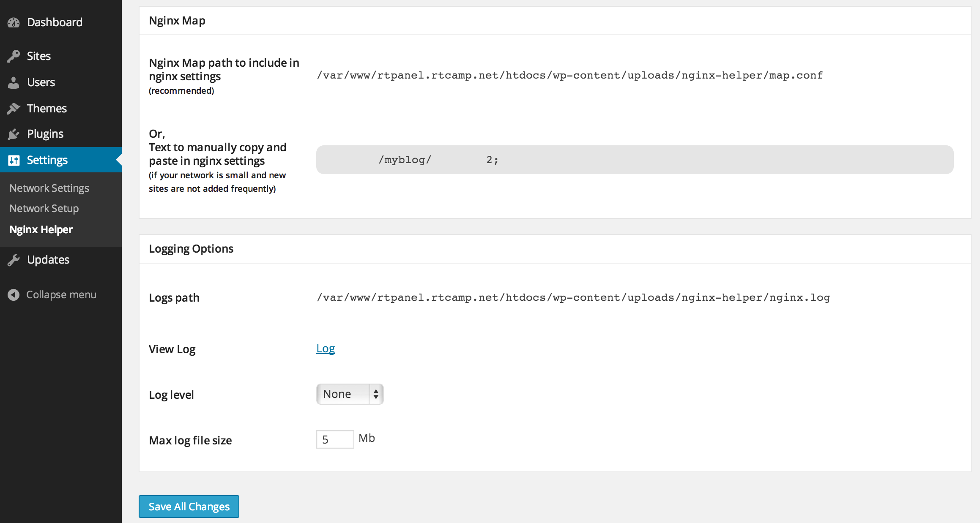Image resolution: width=980 pixels, height=523 pixels.
Task: Open Network Setup submenu item
Action: click(44, 208)
